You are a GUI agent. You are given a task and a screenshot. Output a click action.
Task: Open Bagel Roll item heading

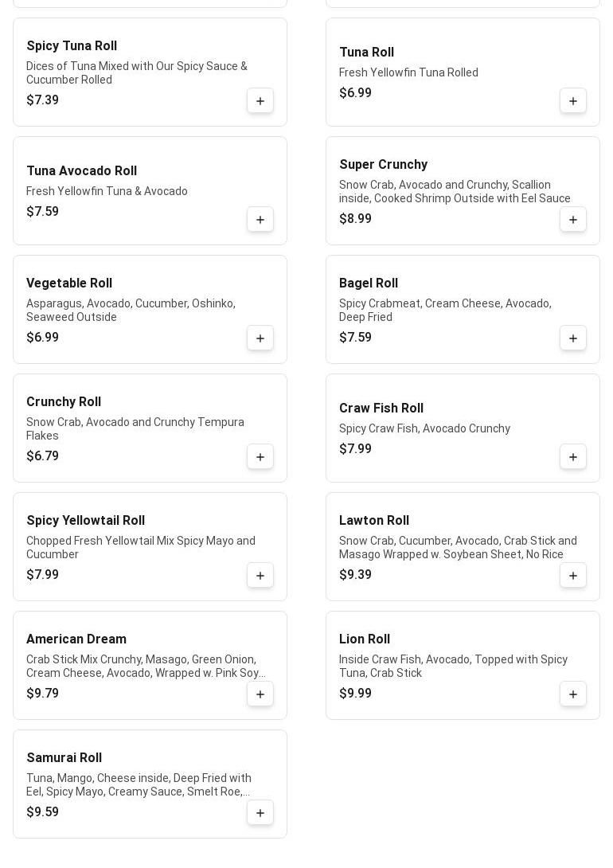point(369,283)
